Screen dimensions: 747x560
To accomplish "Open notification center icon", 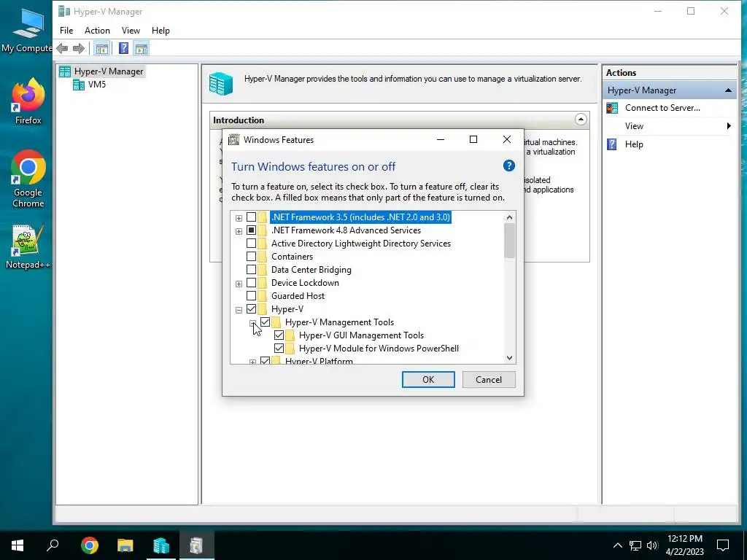I will tap(723, 545).
